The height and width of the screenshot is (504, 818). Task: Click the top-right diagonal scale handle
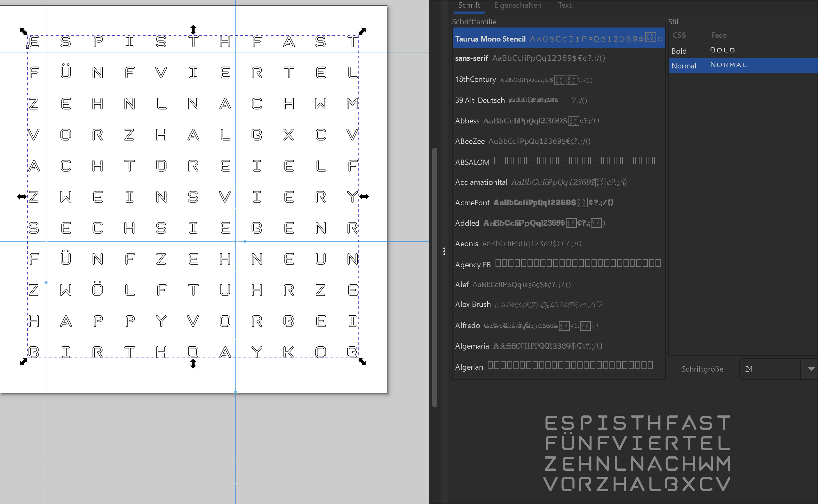pos(362,31)
